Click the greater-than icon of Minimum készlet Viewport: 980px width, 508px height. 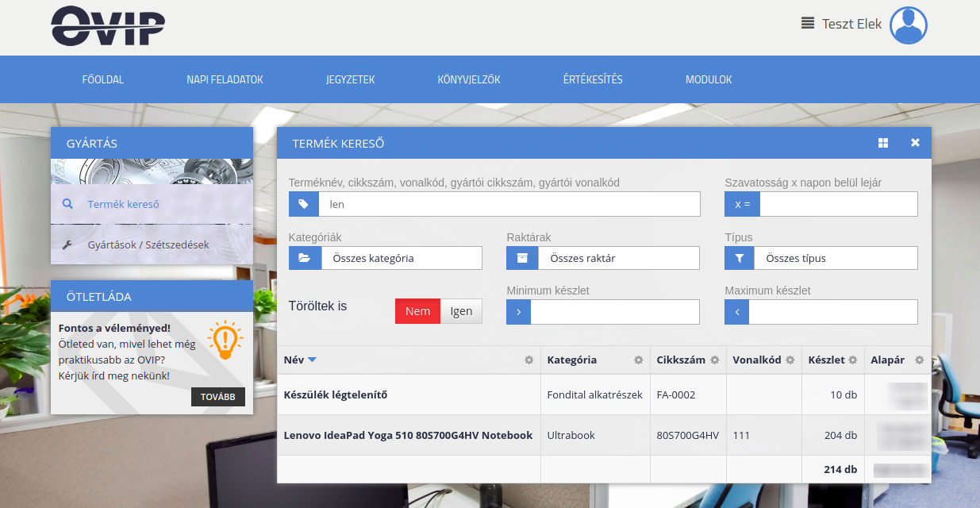tap(518, 312)
